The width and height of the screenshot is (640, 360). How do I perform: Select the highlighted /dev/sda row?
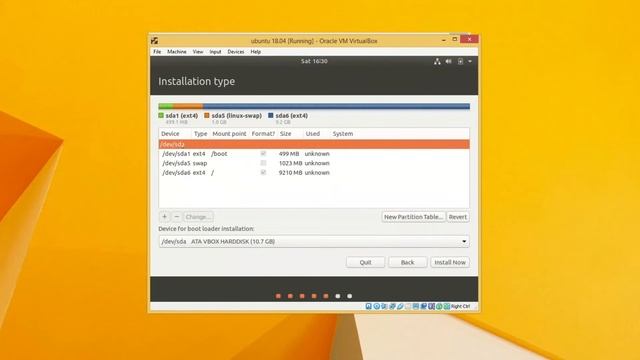click(314, 144)
